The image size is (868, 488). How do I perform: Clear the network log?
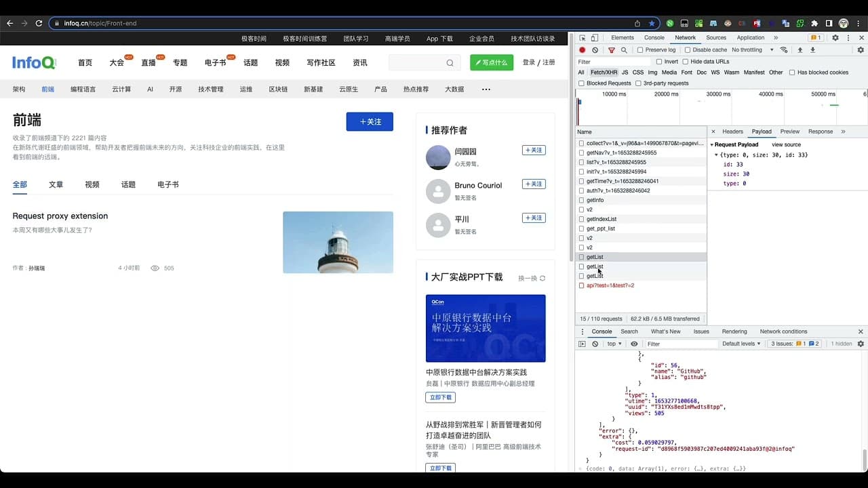pos(595,50)
